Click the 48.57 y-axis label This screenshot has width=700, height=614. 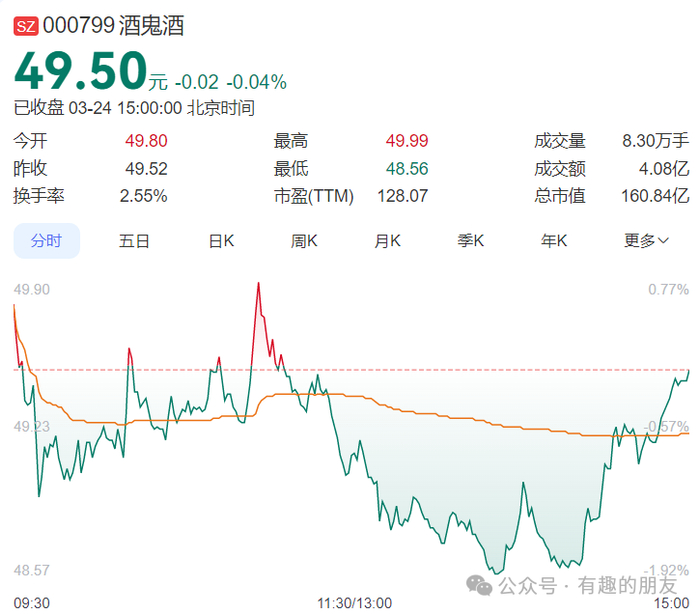[x=32, y=570]
